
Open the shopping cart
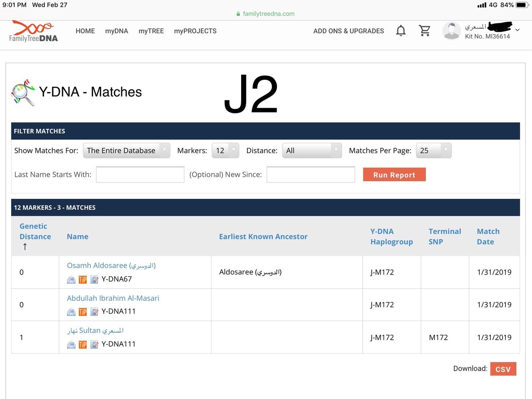coord(425,31)
